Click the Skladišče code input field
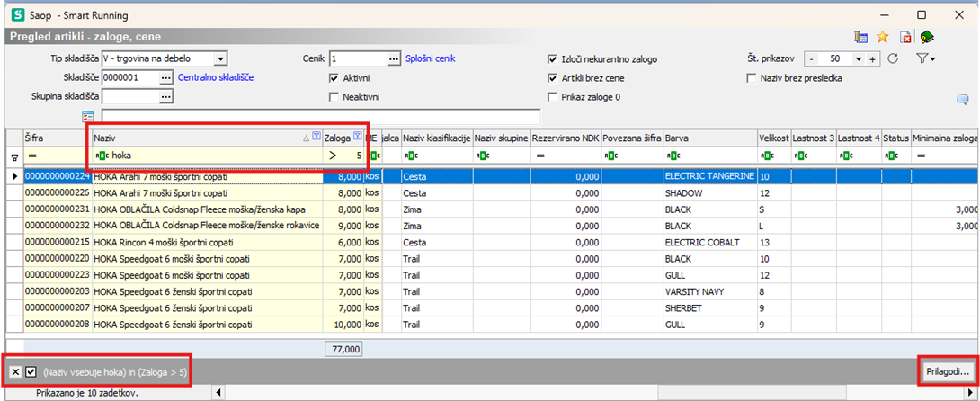This screenshot has height=401, width=980. [x=130, y=77]
